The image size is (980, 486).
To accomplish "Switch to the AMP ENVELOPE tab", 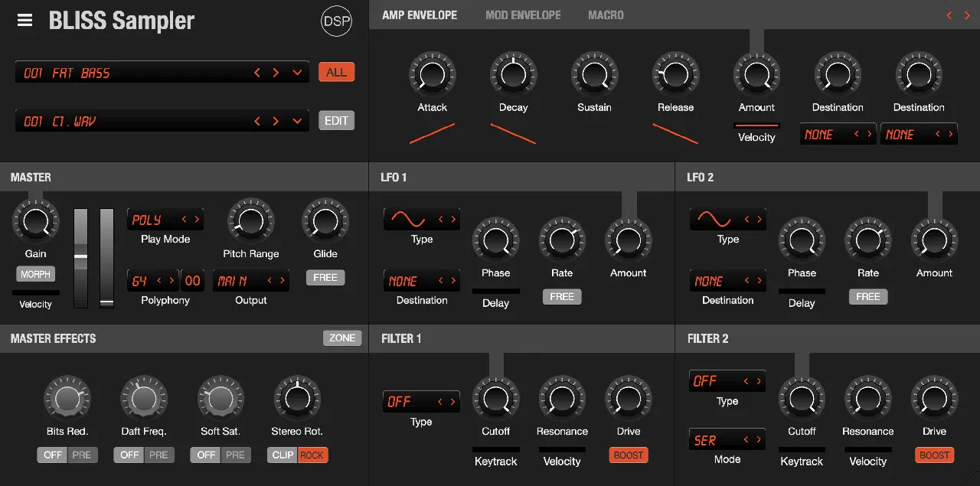I will pyautogui.click(x=420, y=15).
